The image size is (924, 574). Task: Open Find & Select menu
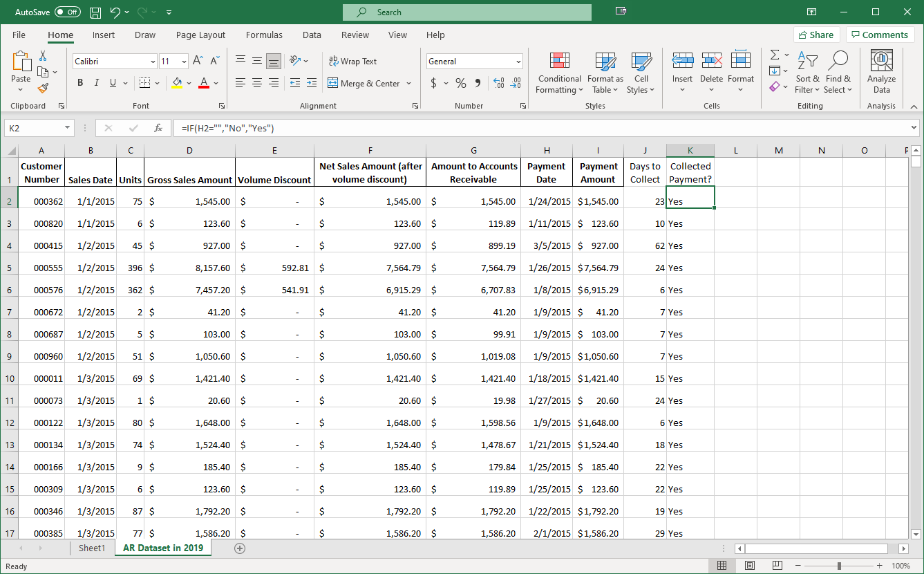point(838,72)
